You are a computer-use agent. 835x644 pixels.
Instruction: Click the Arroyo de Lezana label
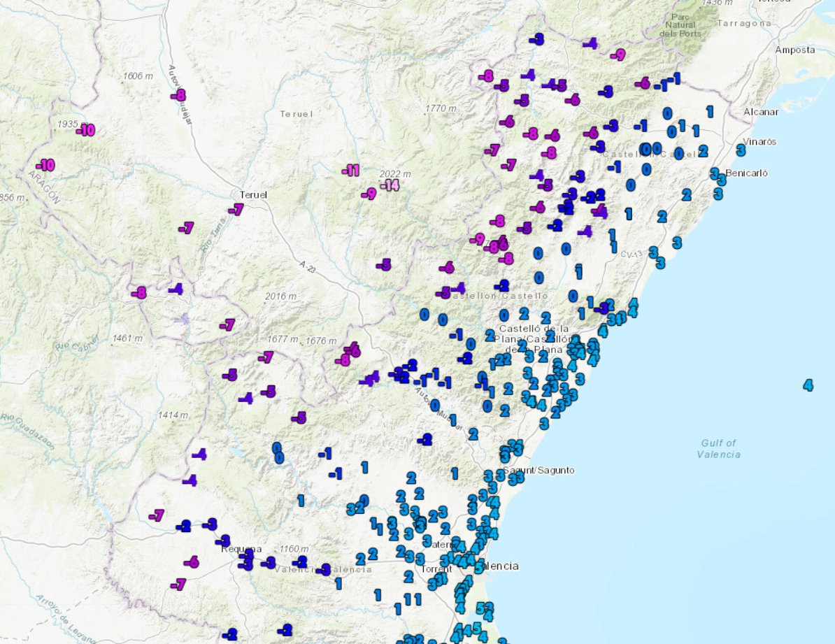(x=66, y=618)
